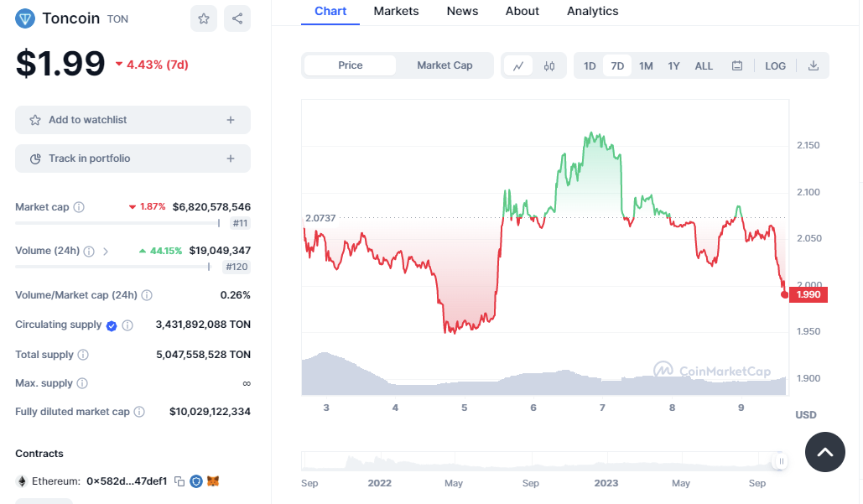Click the volume rank slider bar
This screenshot has height=504, width=863.
(x=113, y=267)
